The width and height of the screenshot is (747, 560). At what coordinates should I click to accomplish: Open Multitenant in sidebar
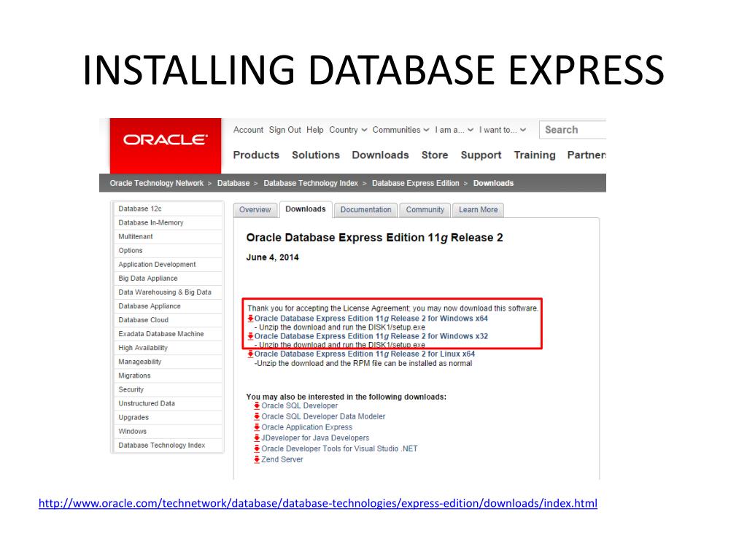[168, 237]
